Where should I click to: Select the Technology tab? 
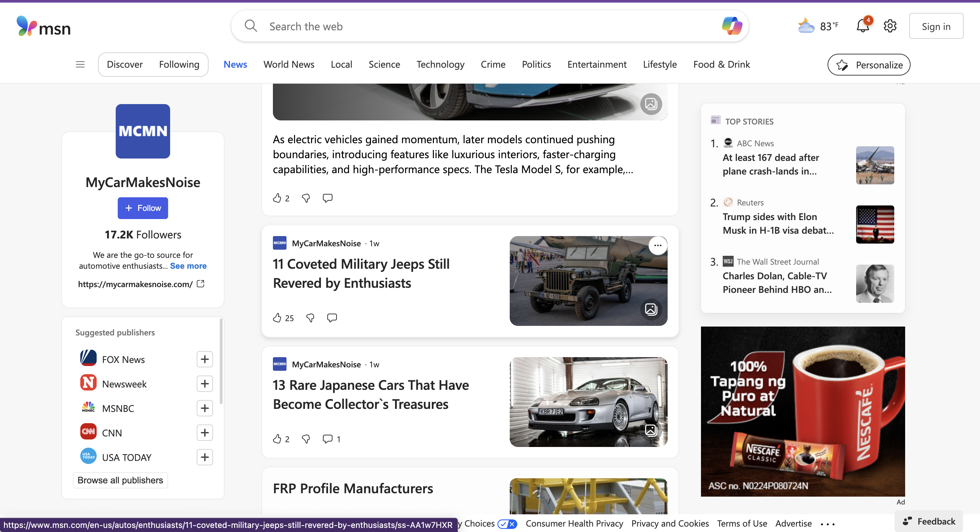click(x=440, y=64)
